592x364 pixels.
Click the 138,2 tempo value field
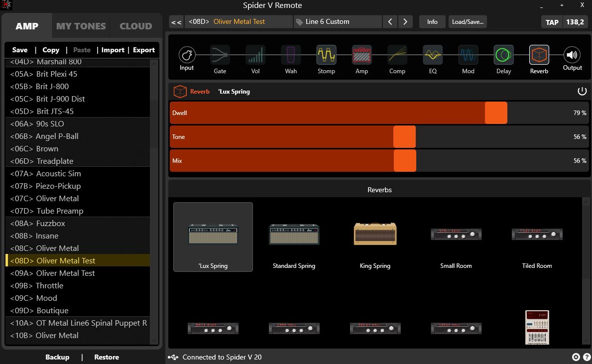(x=575, y=22)
